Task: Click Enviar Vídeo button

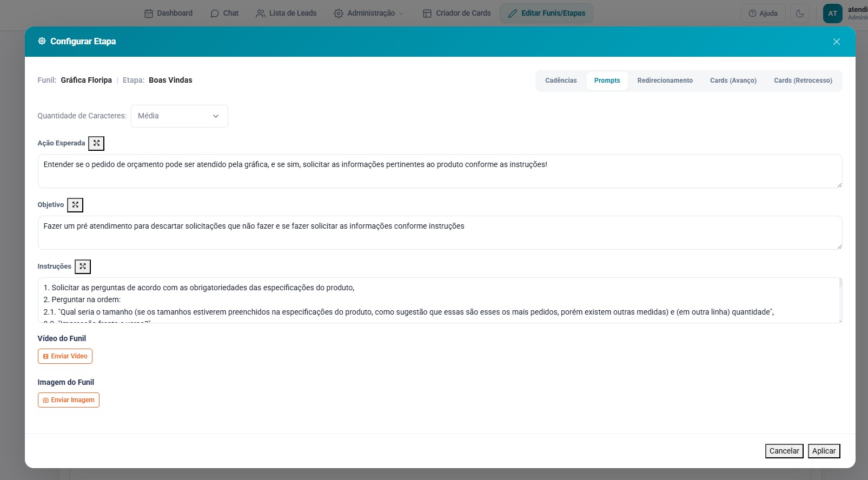Action: click(x=65, y=356)
